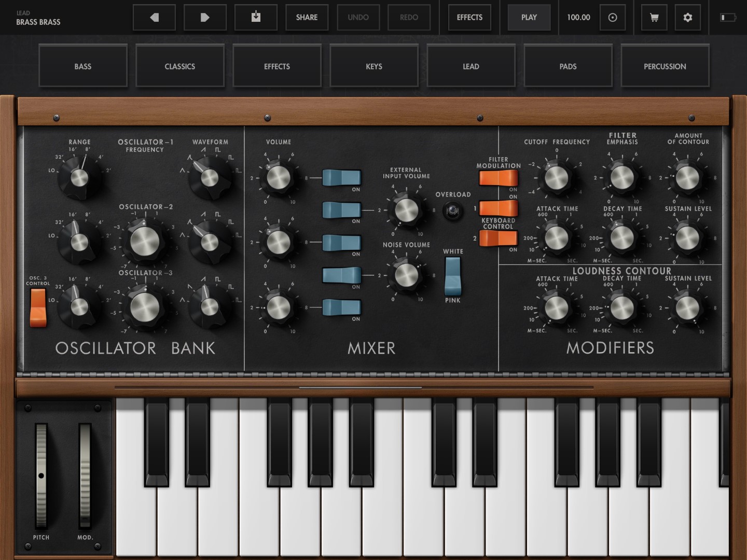
Task: Tap the battery indicator icon
Action: pyautogui.click(x=728, y=18)
